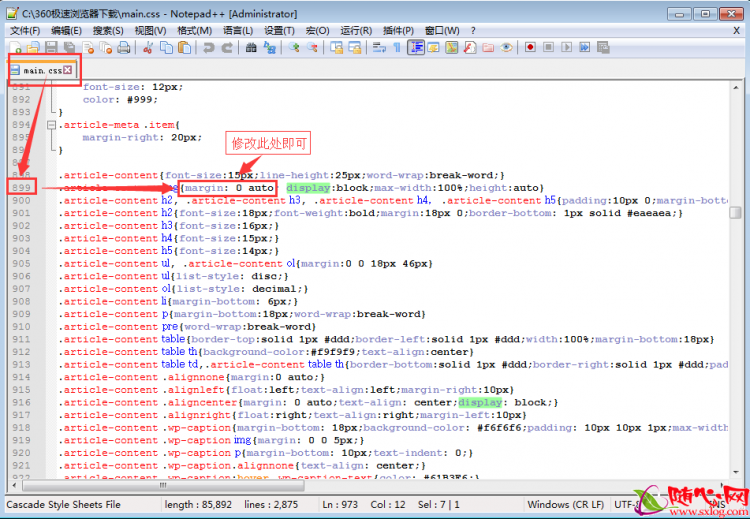Copy selection using the toolbar icon
Image resolution: width=750 pixels, height=519 pixels.
click(x=166, y=47)
